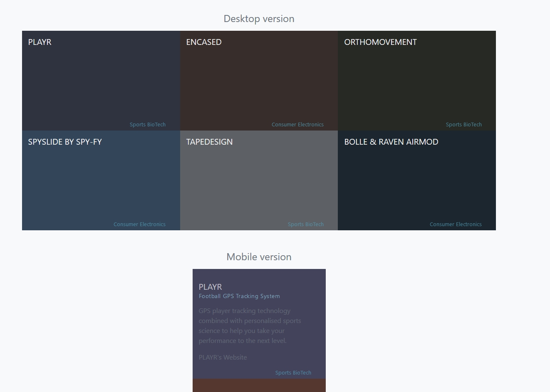
Task: Click the PLAYR title in the mobile card
Action: coord(211,287)
